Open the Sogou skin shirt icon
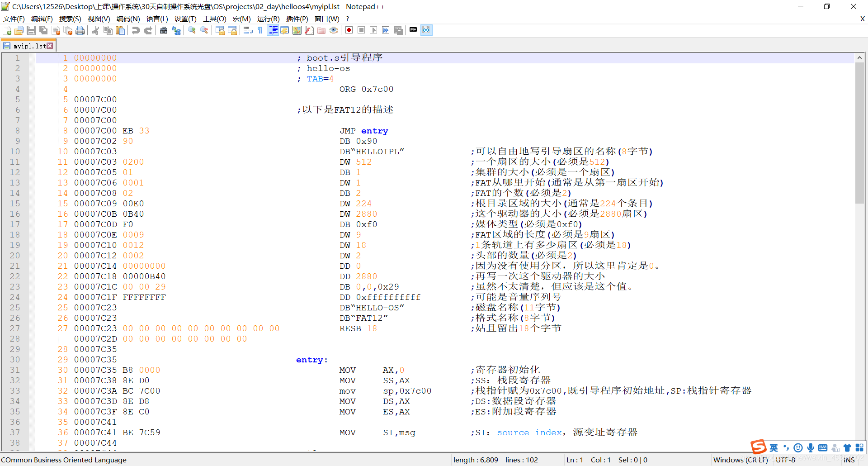Screen dimensions: 868x466 point(847,448)
